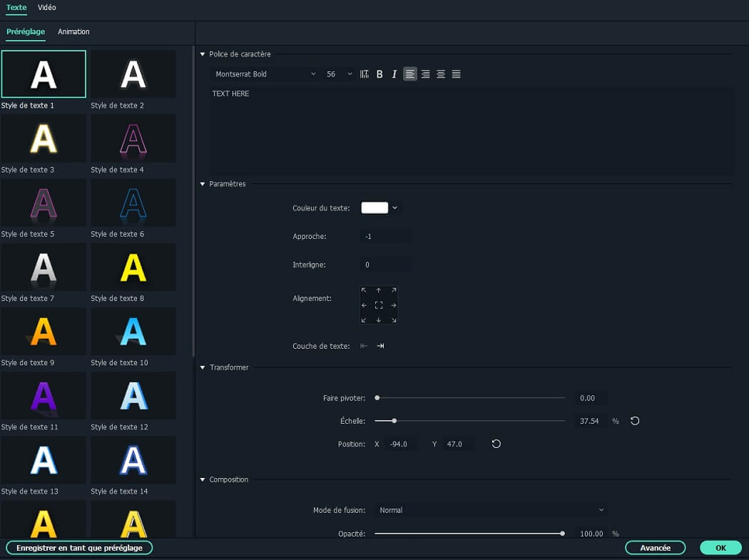Justify the text

click(457, 74)
